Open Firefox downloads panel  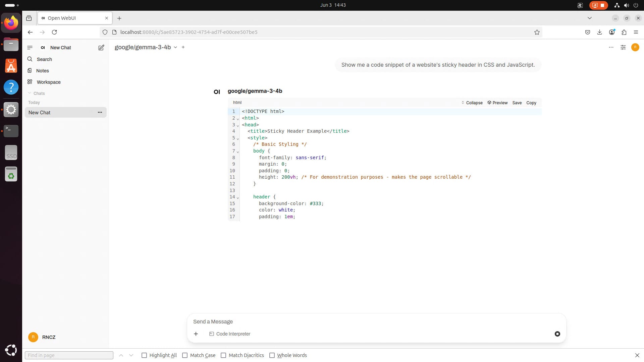[x=600, y=32]
